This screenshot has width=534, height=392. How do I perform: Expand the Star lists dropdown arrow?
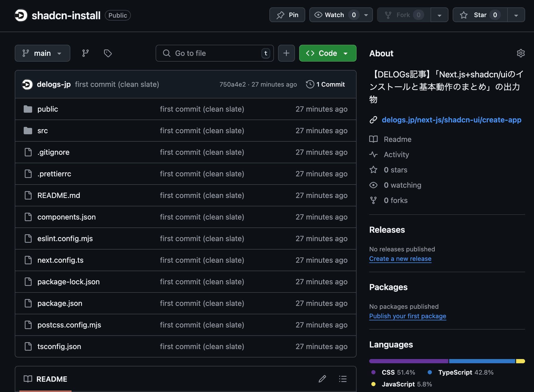point(516,15)
